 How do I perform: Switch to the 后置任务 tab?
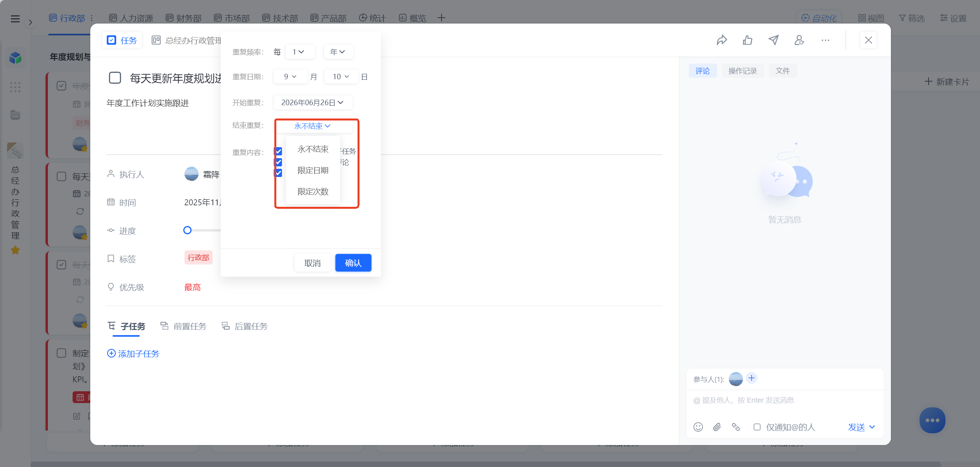point(245,326)
